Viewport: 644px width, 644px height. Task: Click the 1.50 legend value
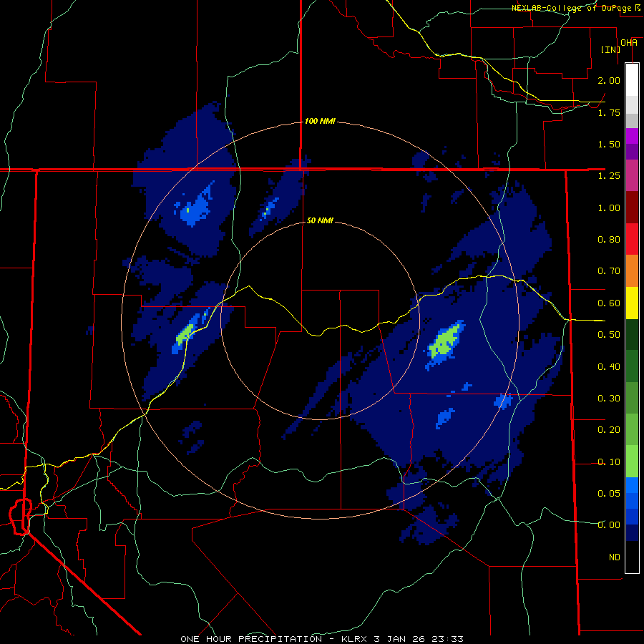click(609, 144)
